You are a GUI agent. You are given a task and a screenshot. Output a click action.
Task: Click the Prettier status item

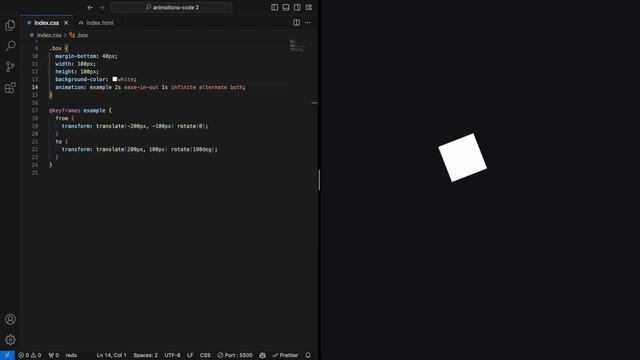point(285,355)
